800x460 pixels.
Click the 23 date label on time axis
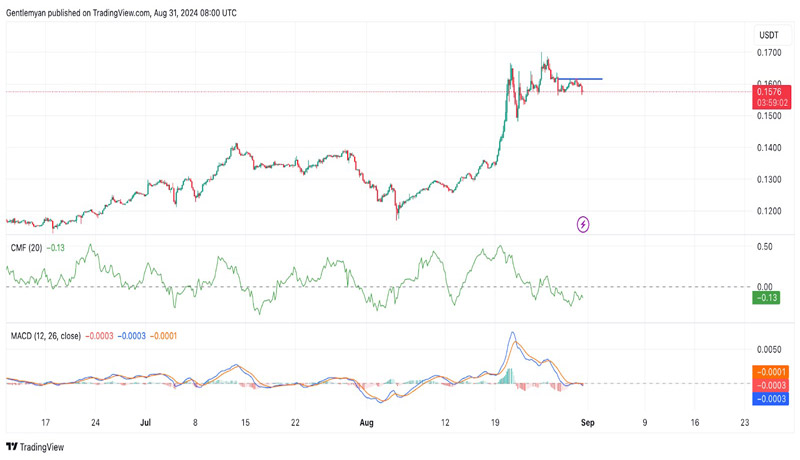click(745, 423)
